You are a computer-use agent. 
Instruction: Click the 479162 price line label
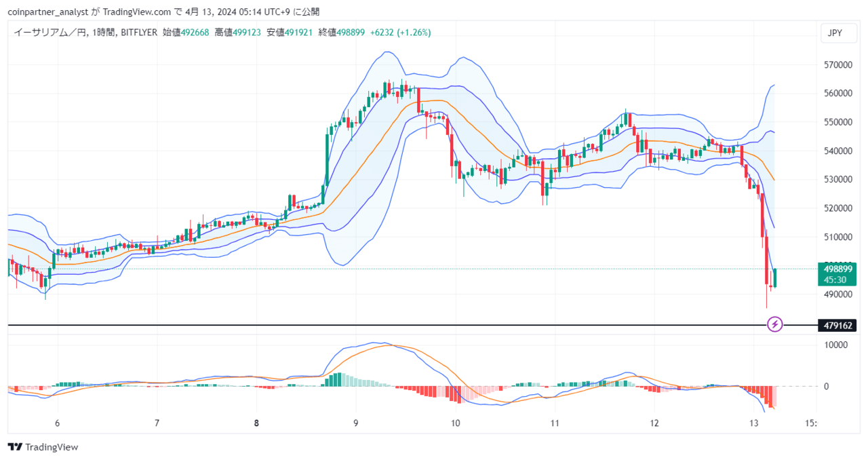click(x=837, y=326)
